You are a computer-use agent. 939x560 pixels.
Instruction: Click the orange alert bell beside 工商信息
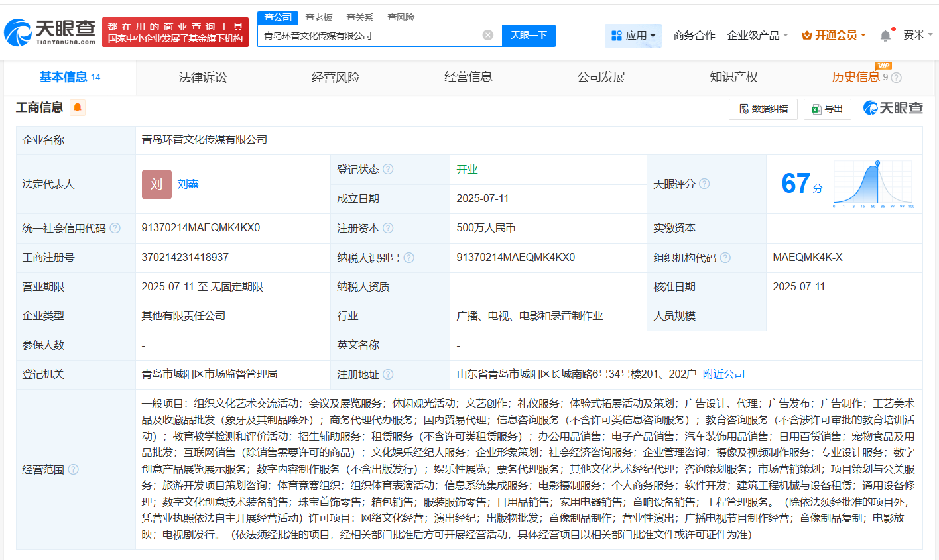click(78, 107)
